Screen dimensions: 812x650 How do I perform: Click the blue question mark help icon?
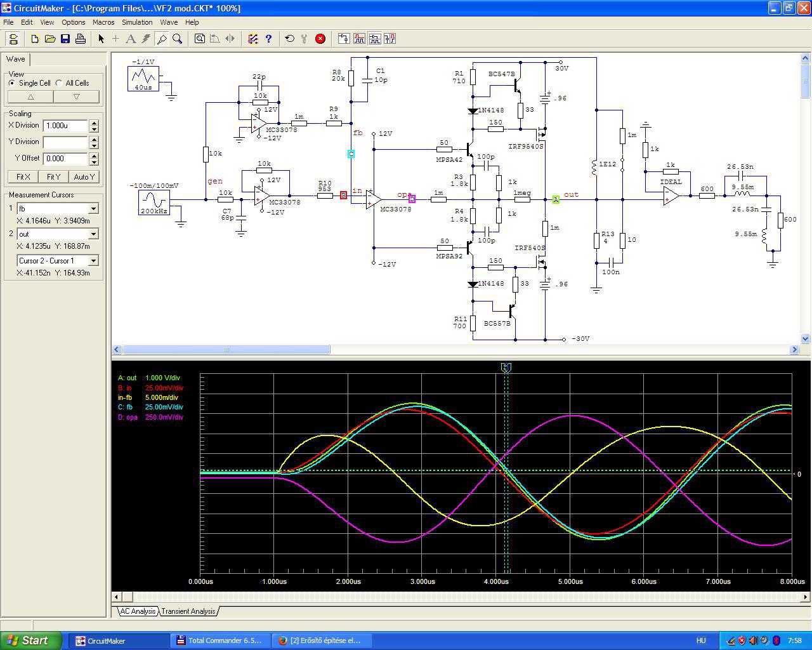click(x=268, y=39)
